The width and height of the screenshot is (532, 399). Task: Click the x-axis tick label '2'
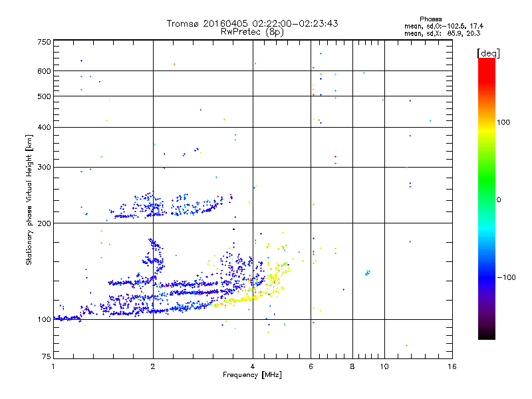tap(153, 366)
